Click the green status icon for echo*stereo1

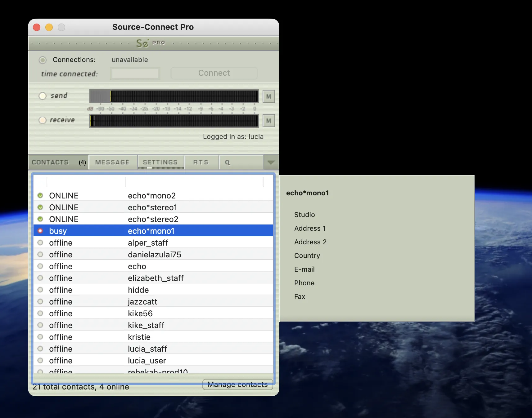click(40, 207)
